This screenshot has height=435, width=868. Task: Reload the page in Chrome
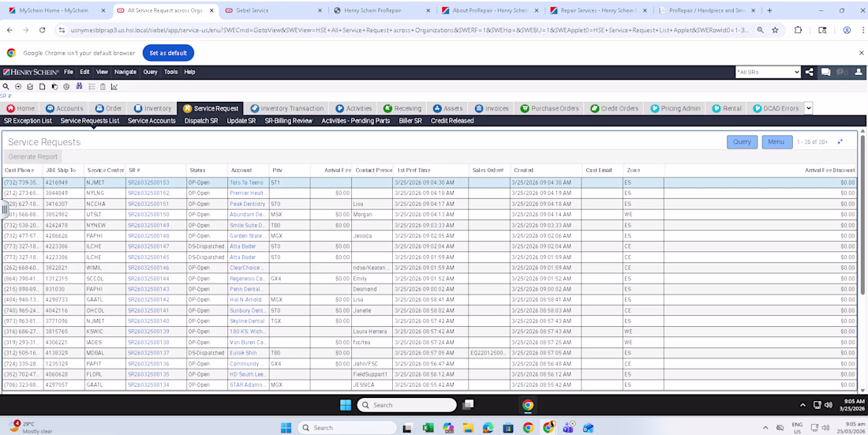click(42, 31)
